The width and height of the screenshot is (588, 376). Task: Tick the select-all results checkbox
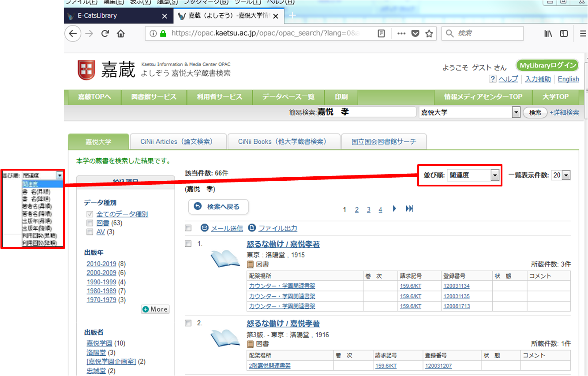pos(188,228)
